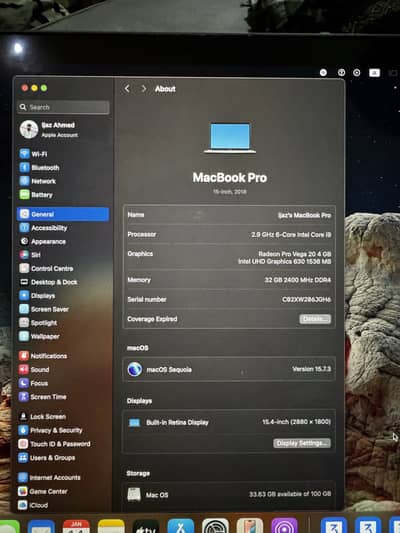Screen dimensions: 400x533
Task: Open Users & Groups settings
Action: coord(47,458)
